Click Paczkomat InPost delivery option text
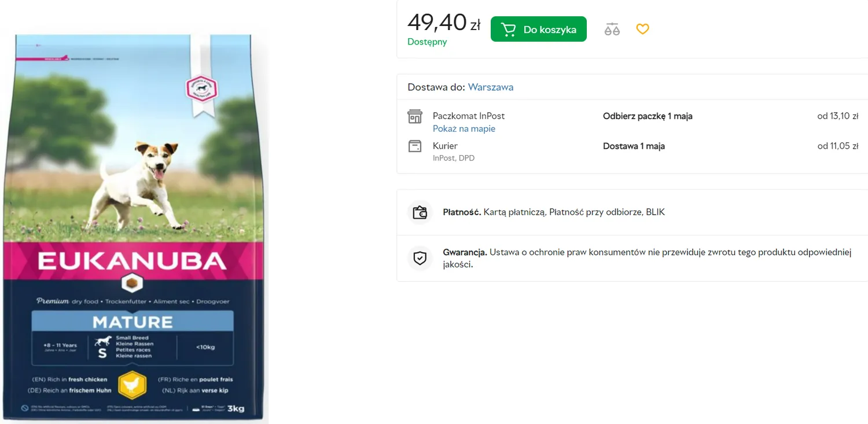Viewport: 868px width, 424px height. pyautogui.click(x=469, y=116)
